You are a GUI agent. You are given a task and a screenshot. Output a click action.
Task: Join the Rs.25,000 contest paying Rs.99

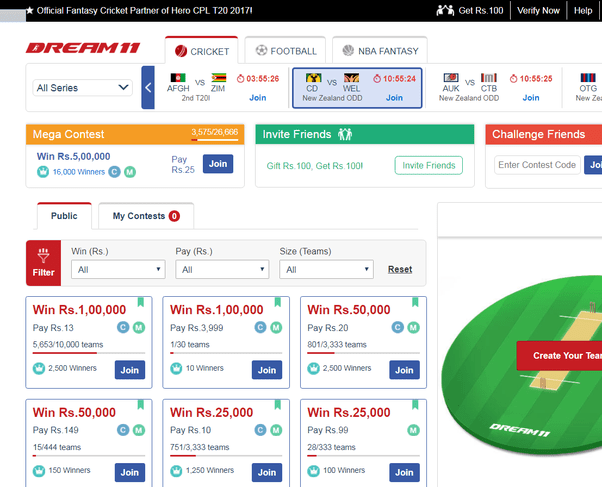click(x=404, y=472)
